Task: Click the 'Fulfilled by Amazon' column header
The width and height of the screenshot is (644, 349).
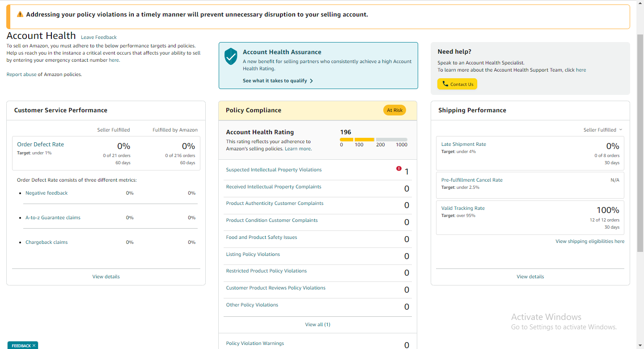Action: pos(175,130)
